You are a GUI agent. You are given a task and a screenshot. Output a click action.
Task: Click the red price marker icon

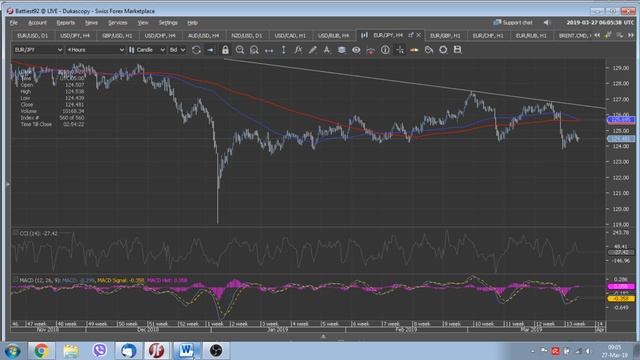371,50
